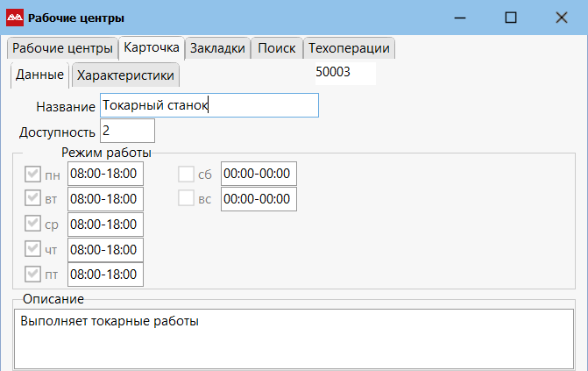
Task: Click the application logo icon in title bar
Action: 15,18
